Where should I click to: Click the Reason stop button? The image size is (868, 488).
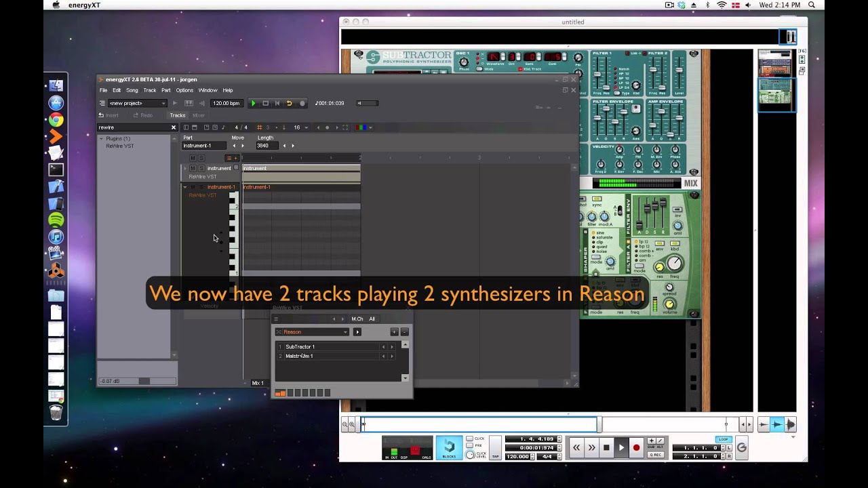[x=606, y=447]
